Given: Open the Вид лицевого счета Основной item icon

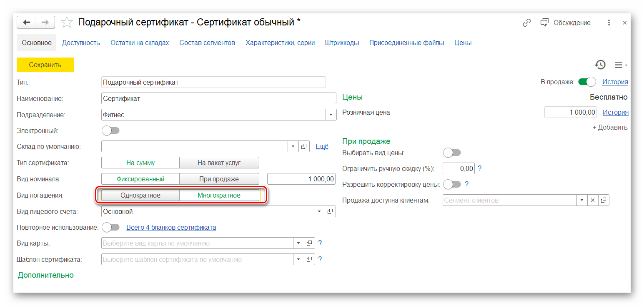Looking at the screenshot, I should pyautogui.click(x=330, y=211).
